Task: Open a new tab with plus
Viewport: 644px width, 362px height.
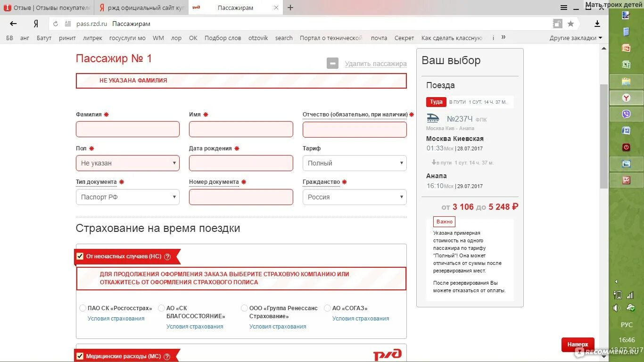Action: [x=290, y=8]
